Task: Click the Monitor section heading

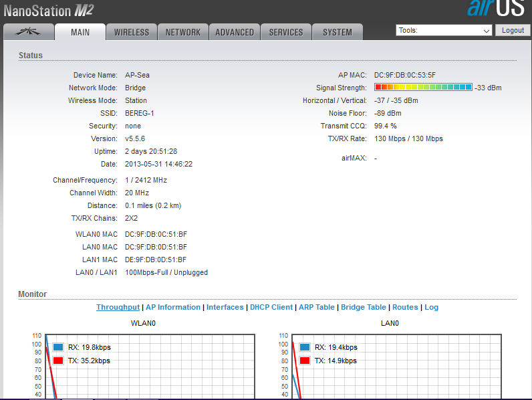Action: pos(33,294)
